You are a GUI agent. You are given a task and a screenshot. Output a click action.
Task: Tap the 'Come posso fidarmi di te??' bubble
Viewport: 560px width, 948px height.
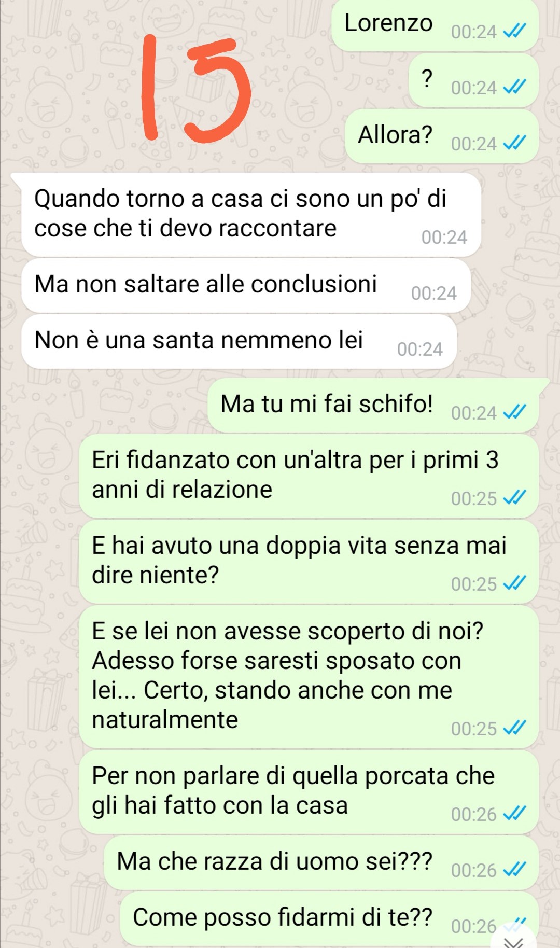coord(329,918)
